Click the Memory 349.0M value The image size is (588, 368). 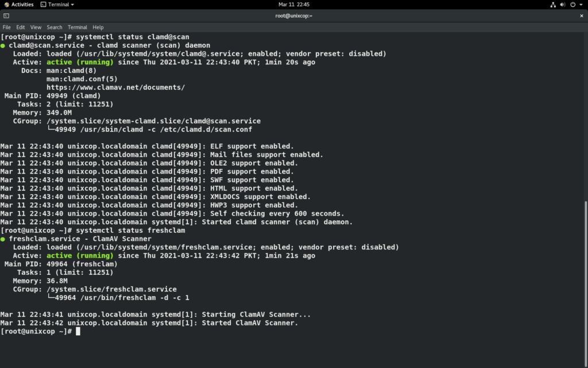tap(59, 113)
